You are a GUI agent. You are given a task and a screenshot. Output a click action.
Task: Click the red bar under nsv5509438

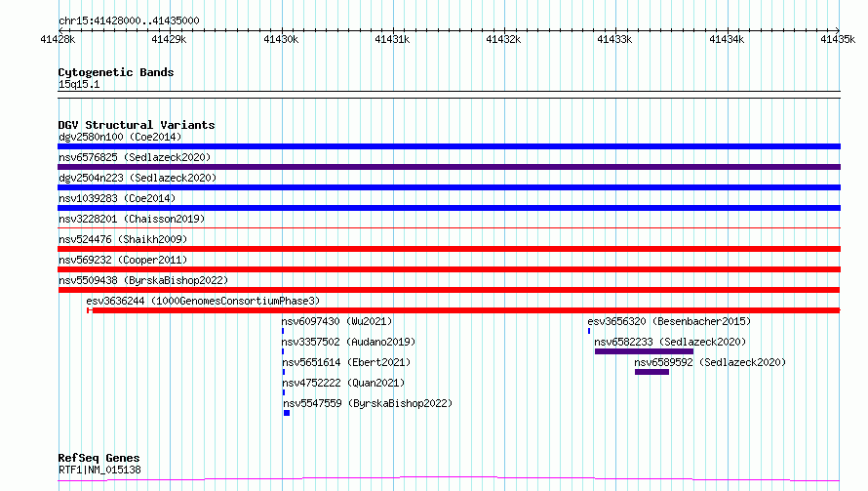pos(449,290)
